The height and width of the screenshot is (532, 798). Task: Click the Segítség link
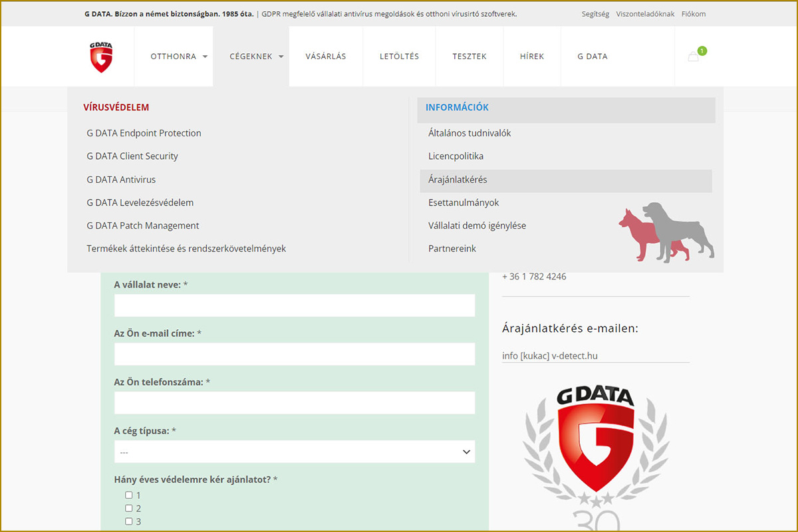pos(595,14)
